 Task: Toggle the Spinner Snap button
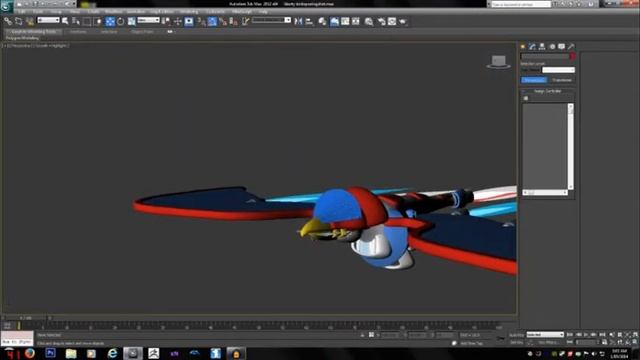(x=233, y=21)
